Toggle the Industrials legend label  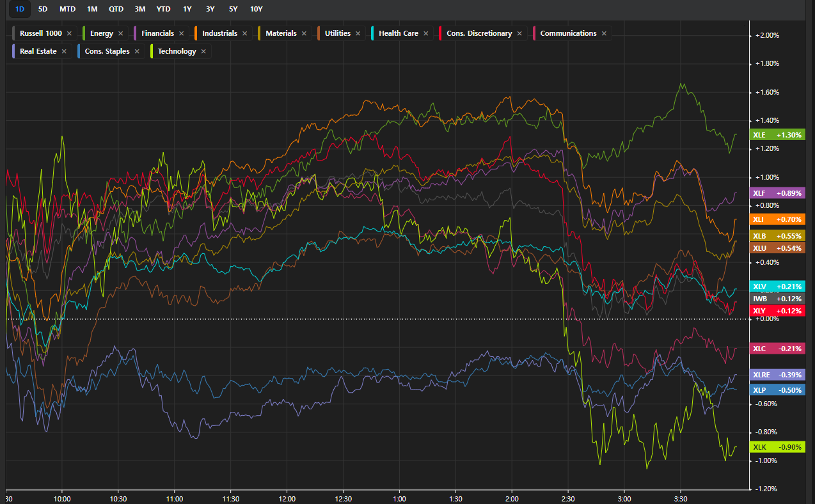219,33
